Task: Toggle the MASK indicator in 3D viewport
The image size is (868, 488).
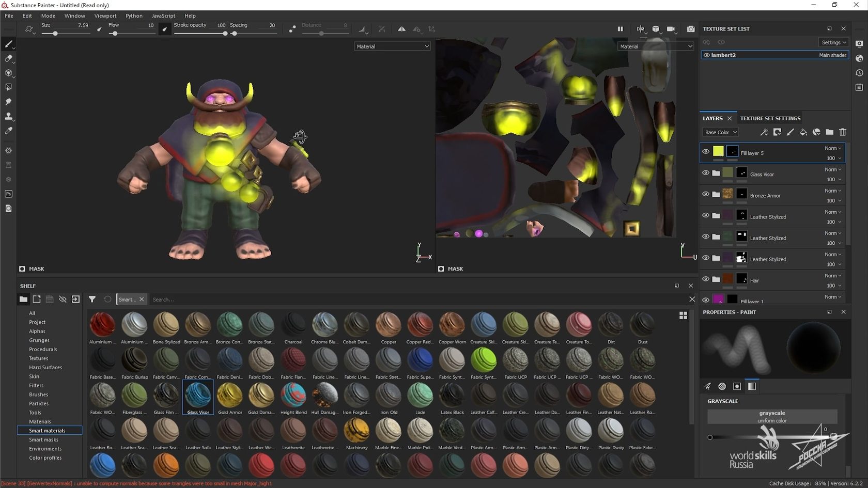Action: point(22,269)
